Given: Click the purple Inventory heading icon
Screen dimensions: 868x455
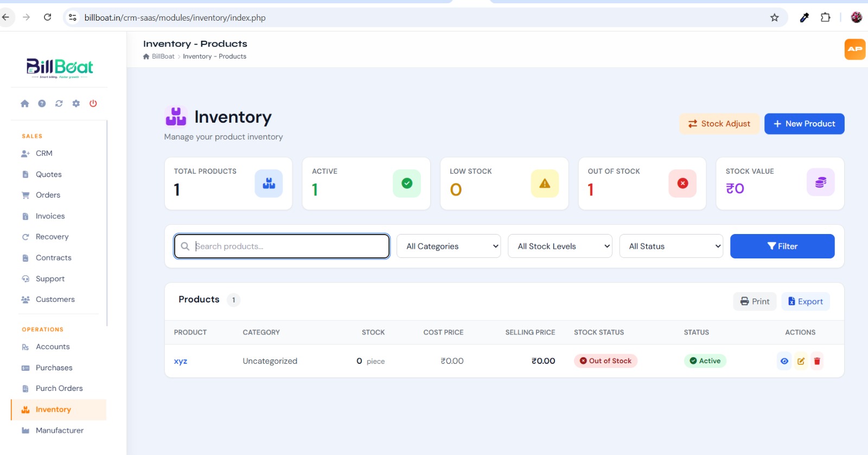Looking at the screenshot, I should [176, 116].
